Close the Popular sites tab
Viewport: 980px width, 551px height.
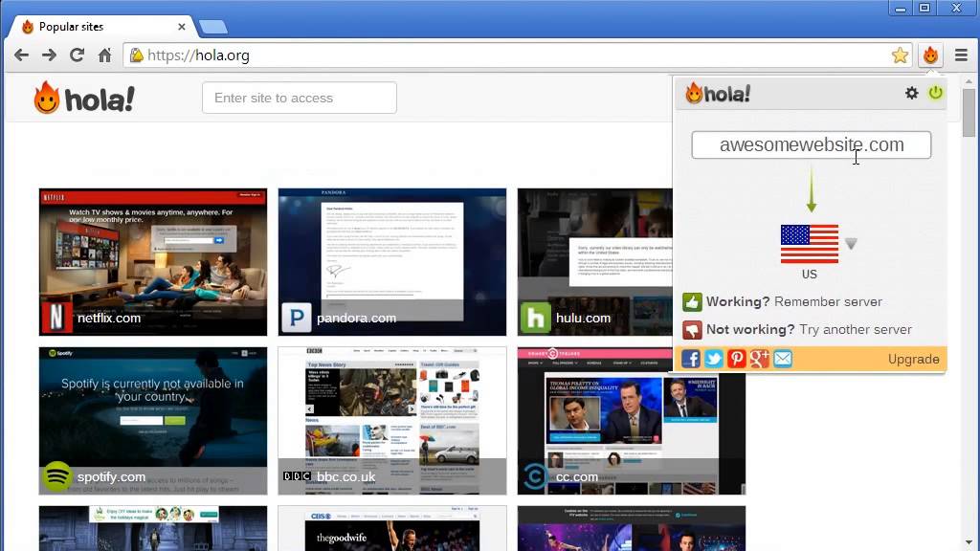[181, 27]
